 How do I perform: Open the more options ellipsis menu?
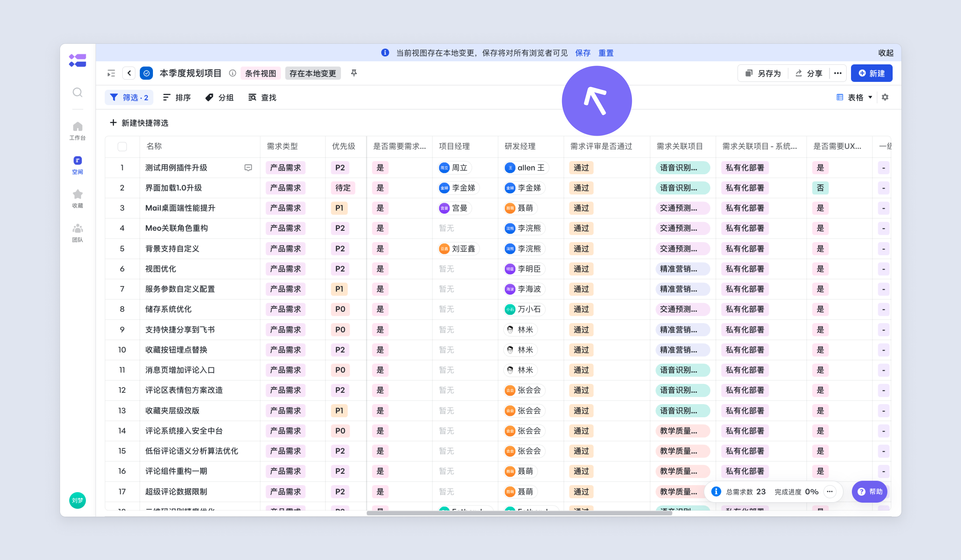[x=837, y=73]
